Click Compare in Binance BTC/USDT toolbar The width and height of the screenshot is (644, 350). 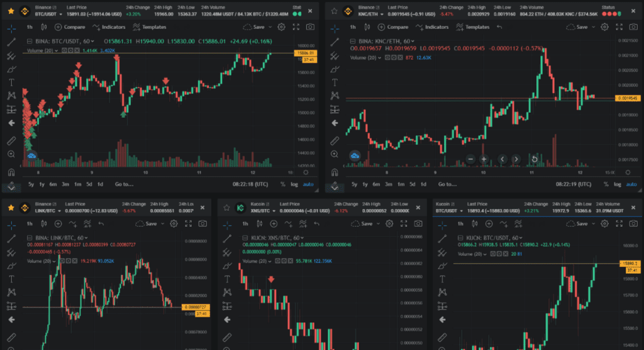click(70, 27)
